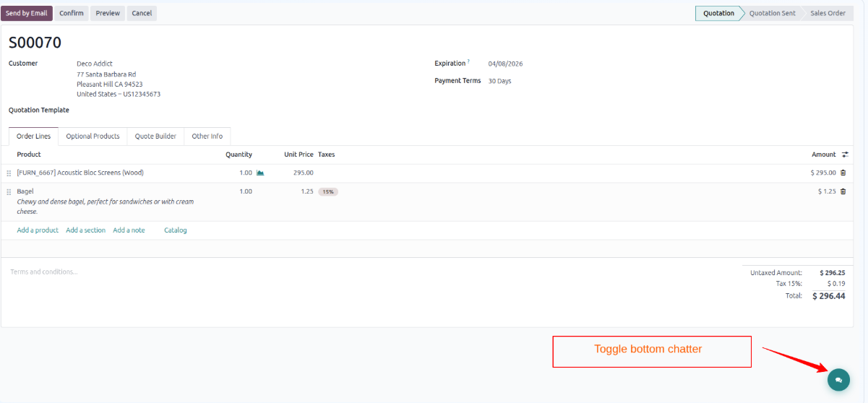868x403 pixels.
Task: Add a product to order lines
Action: (x=38, y=230)
